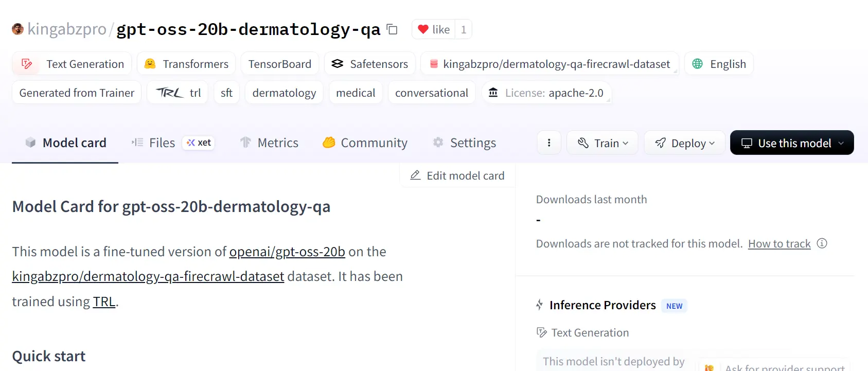Open the dermatology-qa-firecrawl-dataset tag
This screenshot has height=371, width=868.
pyautogui.click(x=550, y=64)
